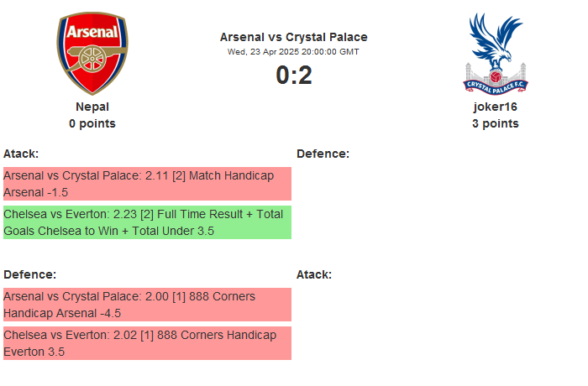Click the 'Everton 3.5' line in the last bet
Image resolution: width=588 pixels, height=386 pixels.
pyautogui.click(x=34, y=352)
